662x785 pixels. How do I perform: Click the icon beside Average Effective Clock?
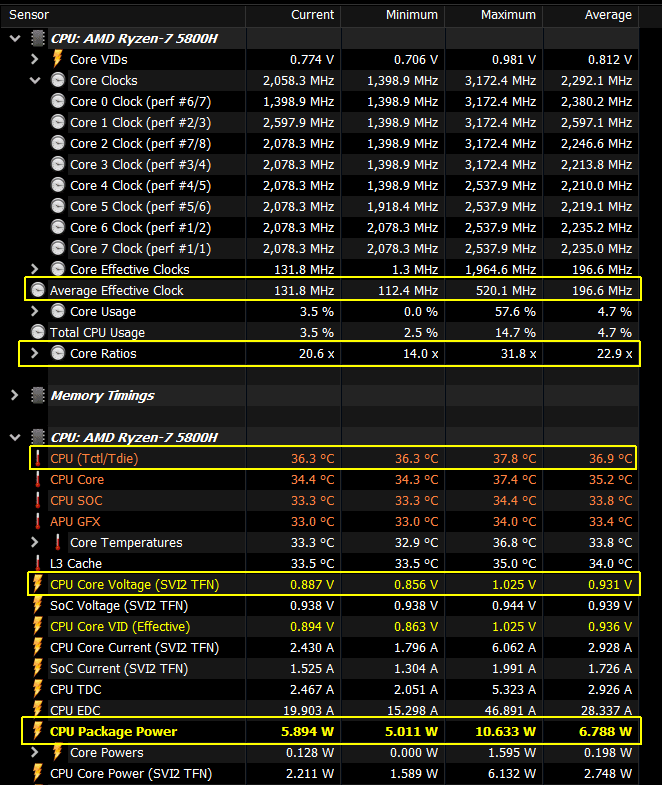pyautogui.click(x=38, y=290)
